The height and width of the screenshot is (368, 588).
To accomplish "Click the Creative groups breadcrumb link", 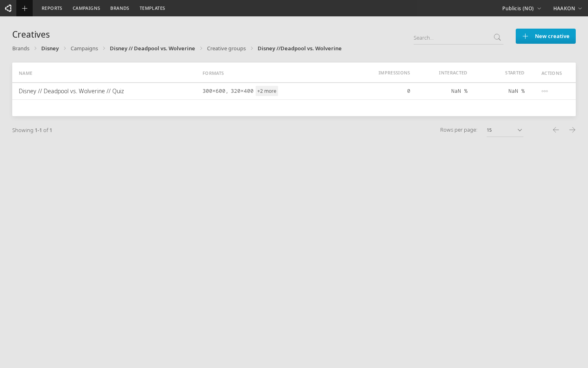I will click(x=226, y=48).
